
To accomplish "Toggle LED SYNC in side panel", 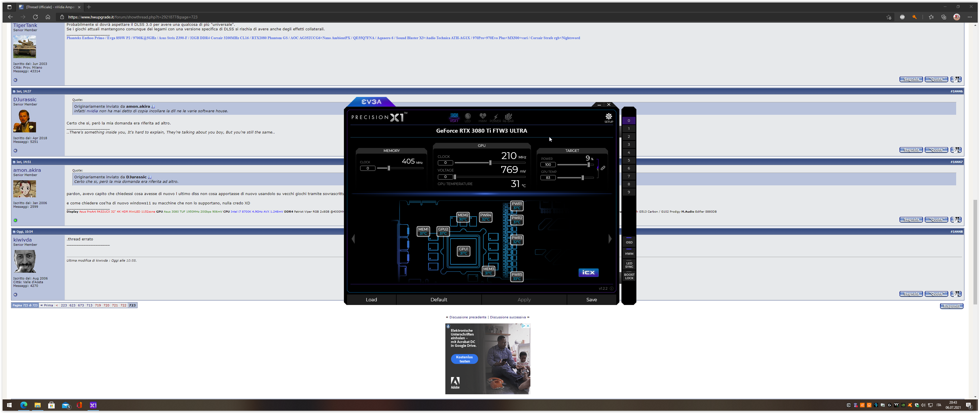I will coord(629,265).
